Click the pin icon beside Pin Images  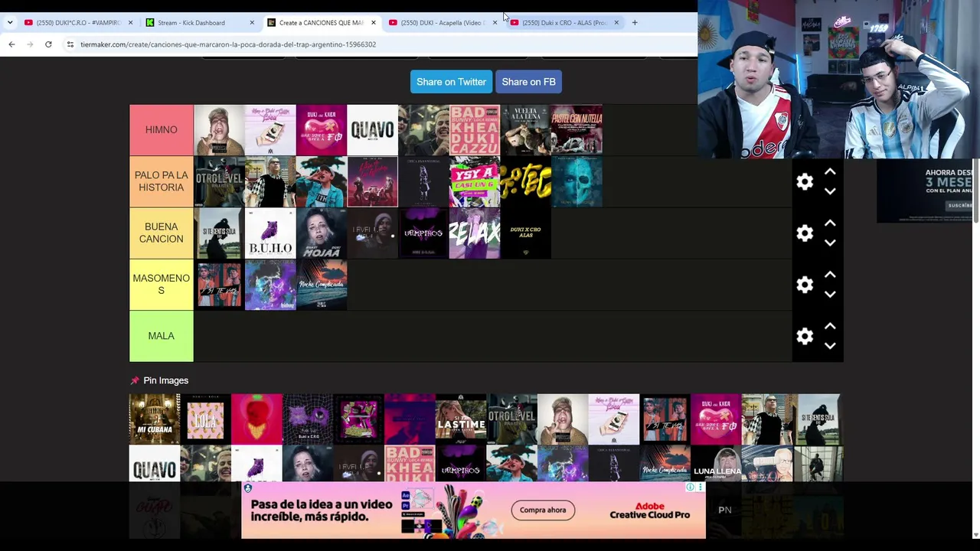[x=135, y=380]
